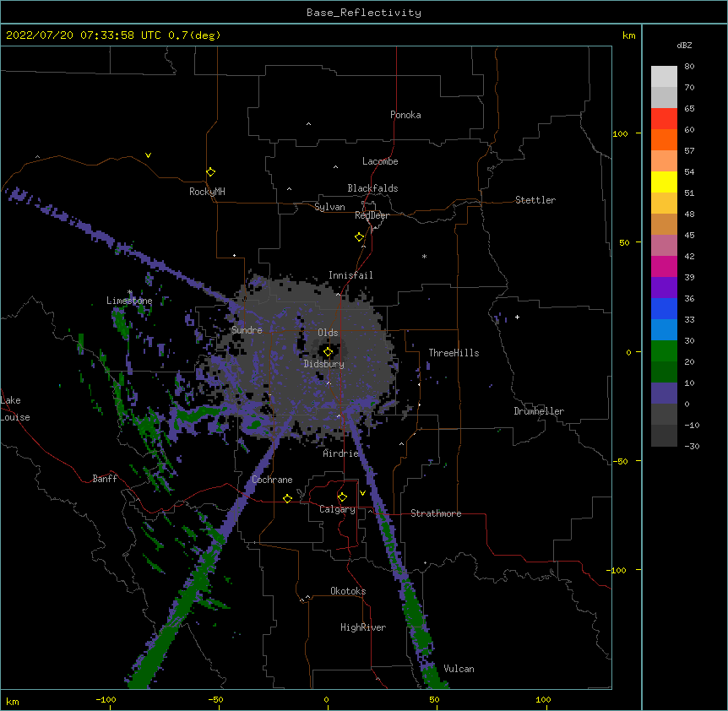Click the Vulcan label
The height and width of the screenshot is (711, 728).
tap(459, 669)
